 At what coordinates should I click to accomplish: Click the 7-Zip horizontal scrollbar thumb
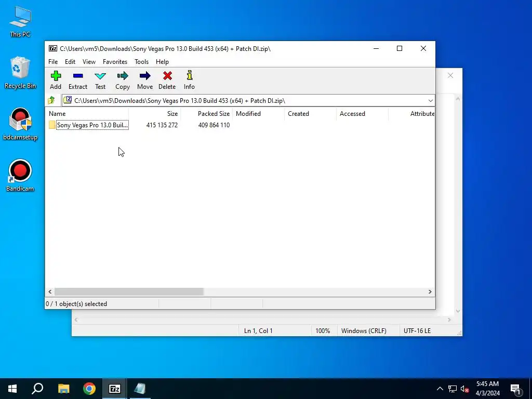click(129, 292)
